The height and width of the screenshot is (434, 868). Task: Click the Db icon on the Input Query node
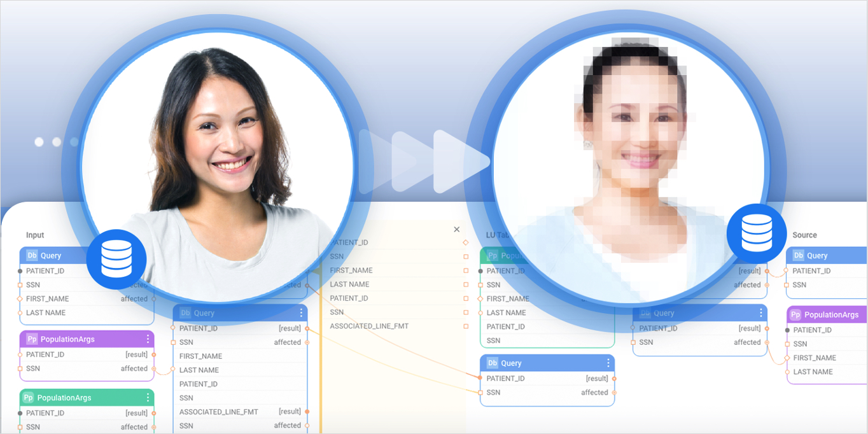click(32, 256)
